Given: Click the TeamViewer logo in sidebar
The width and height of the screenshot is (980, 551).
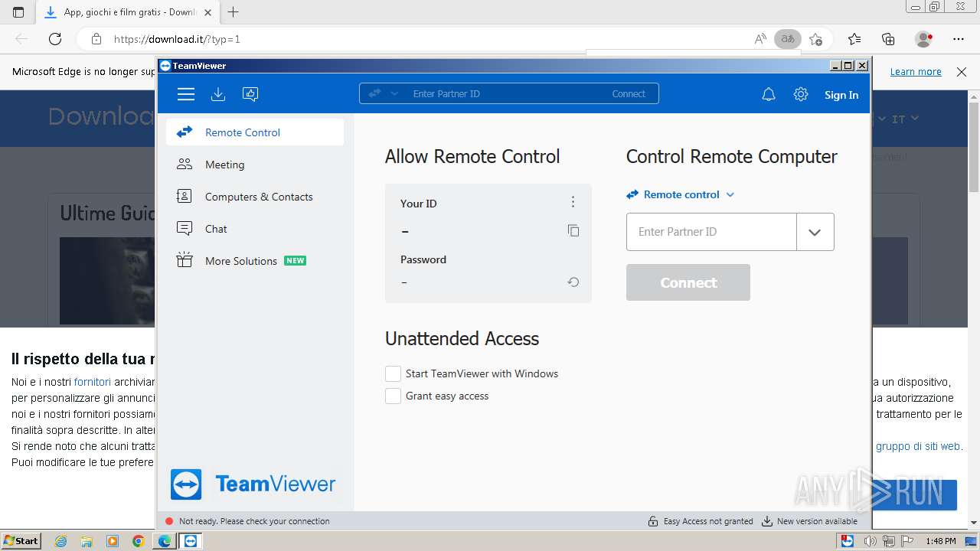Looking at the screenshot, I should (253, 484).
